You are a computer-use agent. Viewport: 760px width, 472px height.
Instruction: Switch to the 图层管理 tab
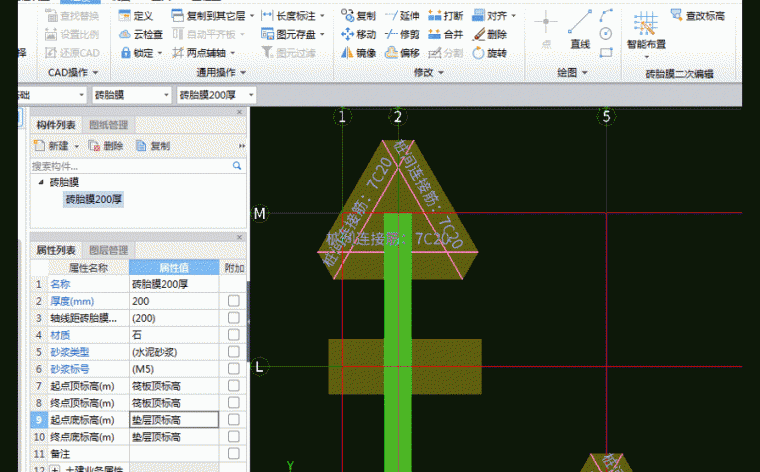pos(108,250)
